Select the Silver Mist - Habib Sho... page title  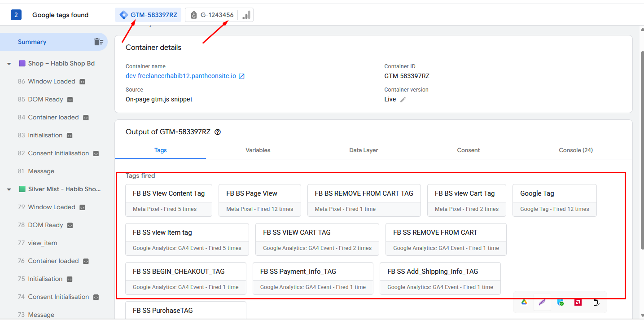coord(65,189)
